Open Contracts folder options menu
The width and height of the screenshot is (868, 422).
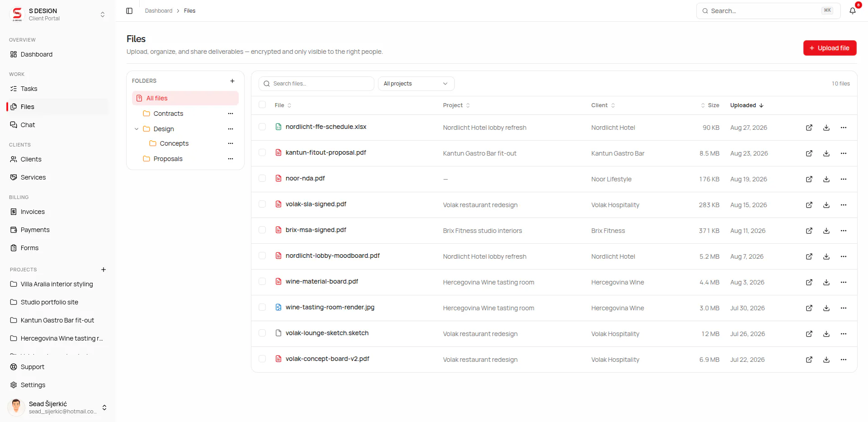(231, 114)
